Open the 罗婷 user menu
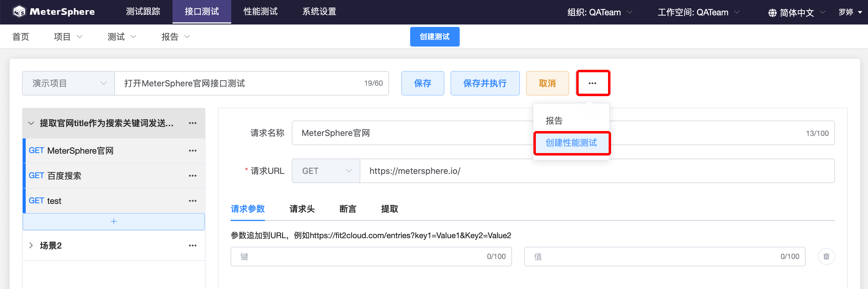The height and width of the screenshot is (289, 868). pos(850,12)
